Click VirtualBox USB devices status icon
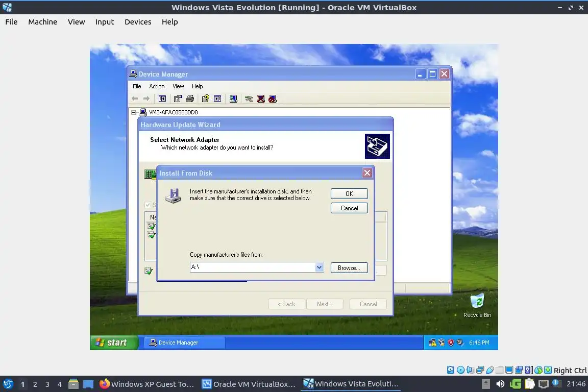The width and height of the screenshot is (588, 392). 490,370
